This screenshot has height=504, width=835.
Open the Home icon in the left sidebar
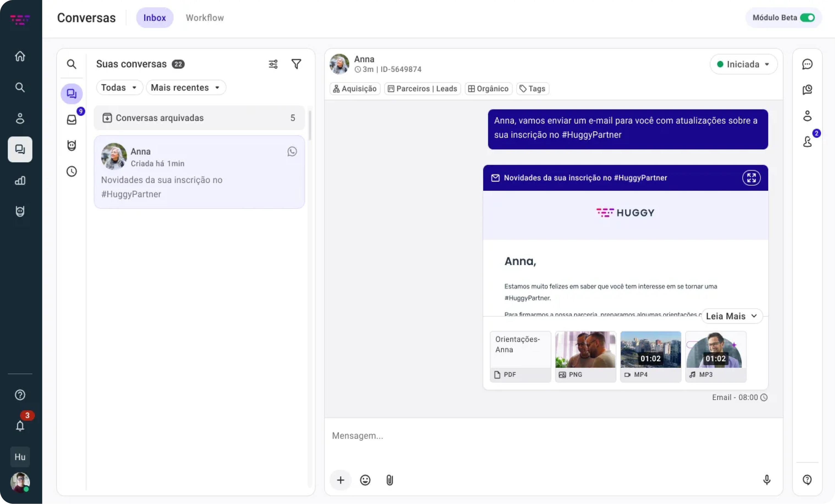(x=20, y=56)
